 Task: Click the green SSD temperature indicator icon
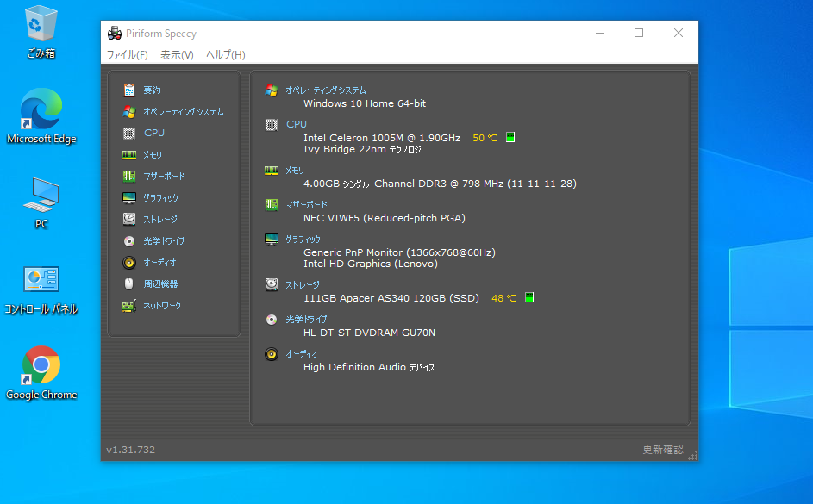[528, 297]
